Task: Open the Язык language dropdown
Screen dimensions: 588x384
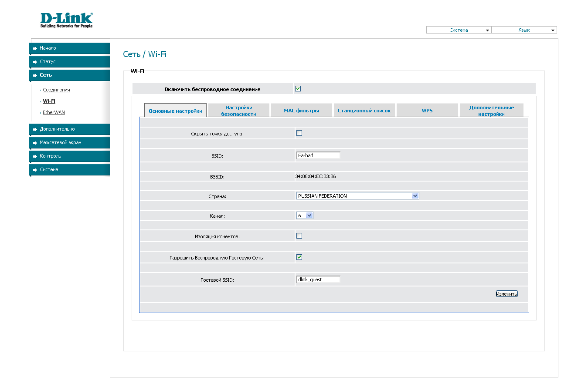Action: pyautogui.click(x=524, y=30)
